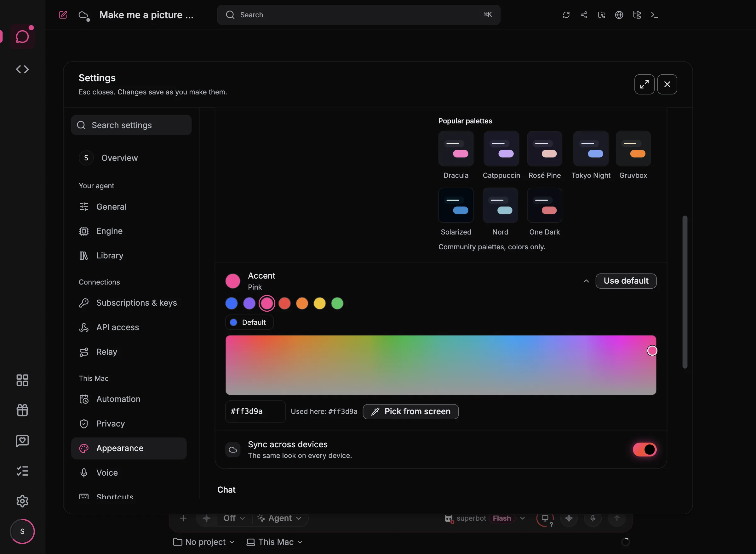756x554 pixels.
Task: Toggle Sync across devices switch
Action: [644, 450]
